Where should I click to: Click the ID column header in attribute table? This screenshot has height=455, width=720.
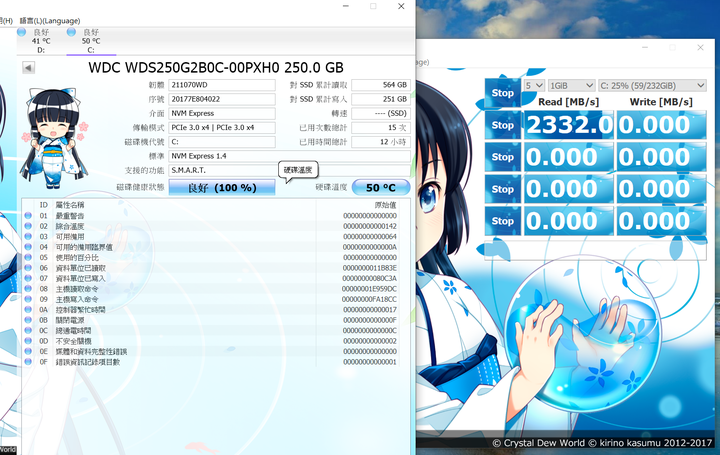(x=44, y=205)
